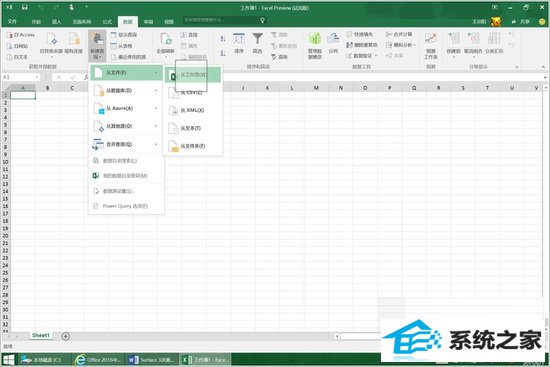Toggle the 新建查询 (New Query) button
The height and width of the screenshot is (367, 550).
tap(97, 45)
